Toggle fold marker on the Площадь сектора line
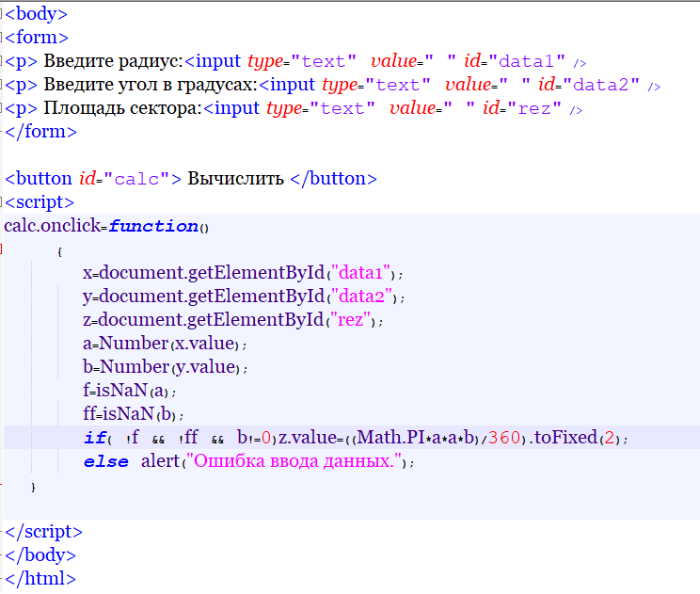The width and height of the screenshot is (700, 594). [3, 109]
